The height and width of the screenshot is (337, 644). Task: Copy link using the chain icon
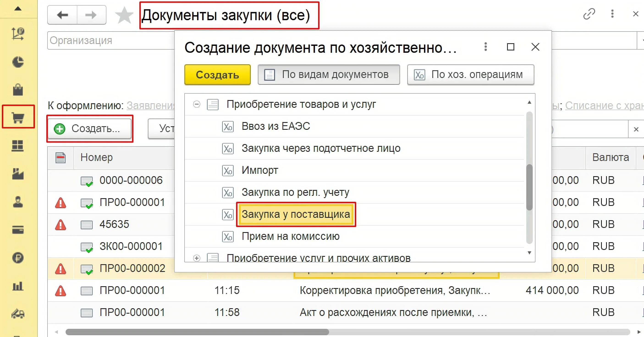click(x=589, y=14)
